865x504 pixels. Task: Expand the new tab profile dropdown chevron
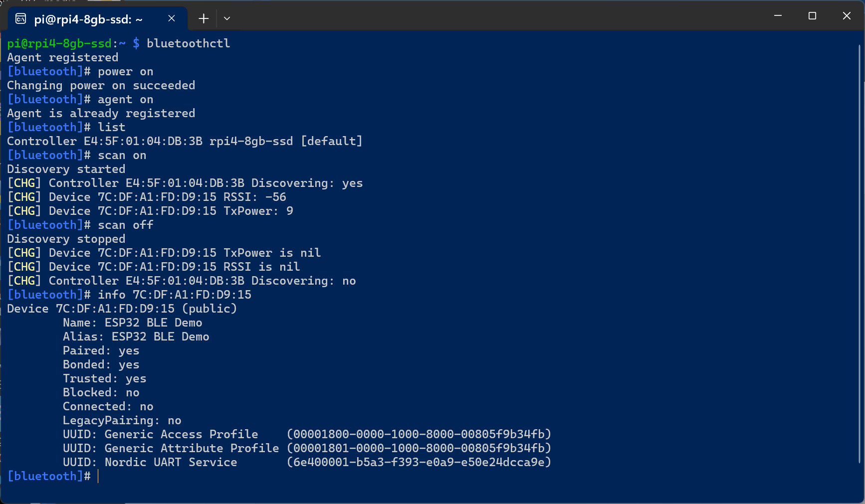[227, 18]
